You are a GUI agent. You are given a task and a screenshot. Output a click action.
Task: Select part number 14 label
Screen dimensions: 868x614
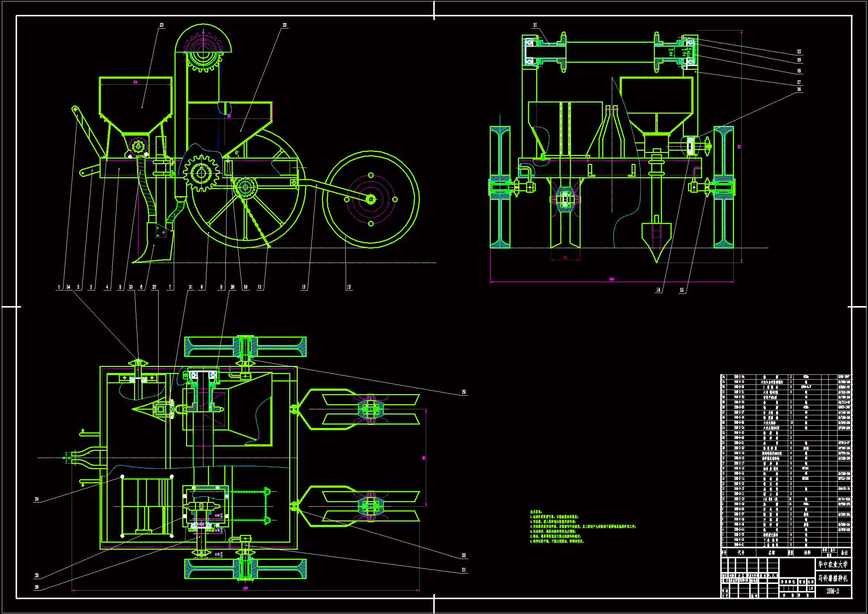pos(658,290)
